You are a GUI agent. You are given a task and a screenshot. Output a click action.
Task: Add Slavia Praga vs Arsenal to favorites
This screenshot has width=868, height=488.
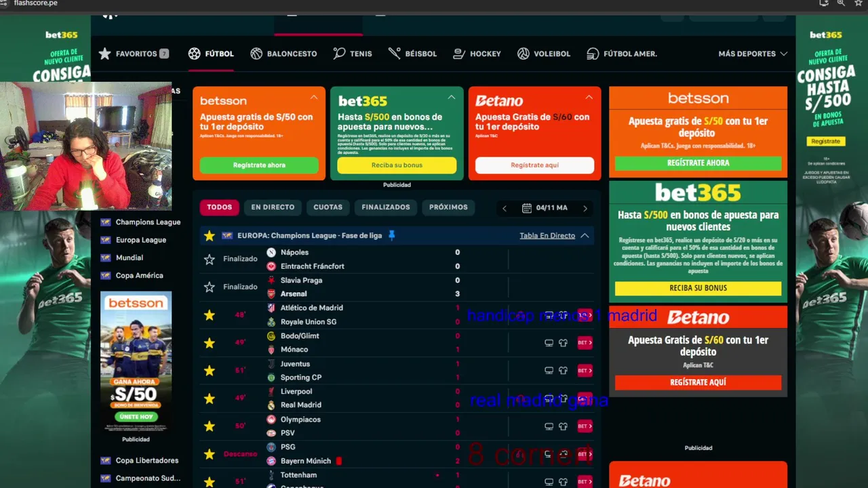210,287
